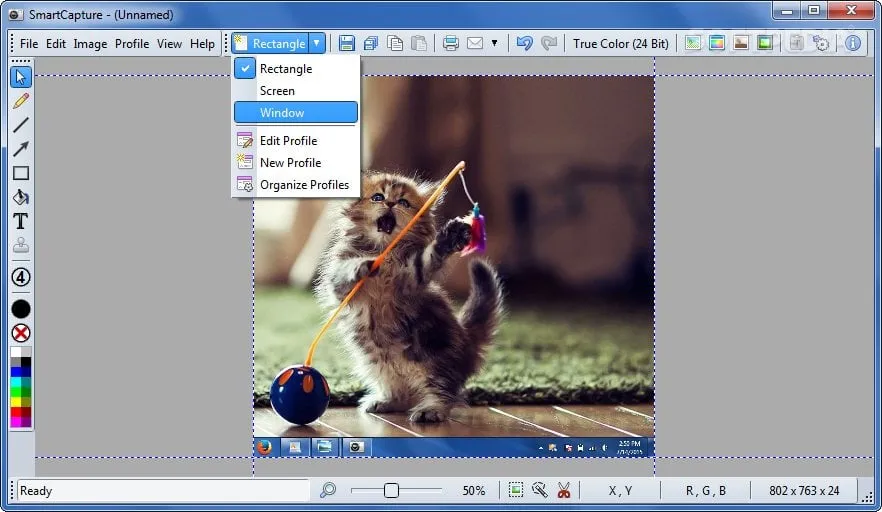Click the X, Y coordinates field
This screenshot has width=882, height=512.
(x=620, y=491)
